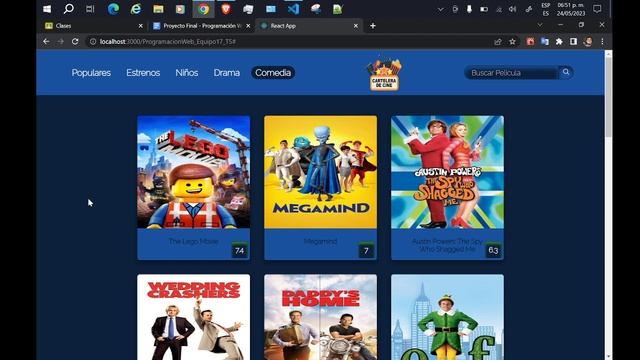
Task: Open the Google Translate extension icon
Action: (x=544, y=42)
